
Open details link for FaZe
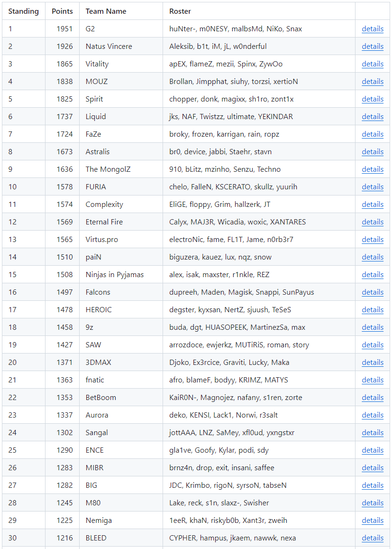click(x=373, y=134)
